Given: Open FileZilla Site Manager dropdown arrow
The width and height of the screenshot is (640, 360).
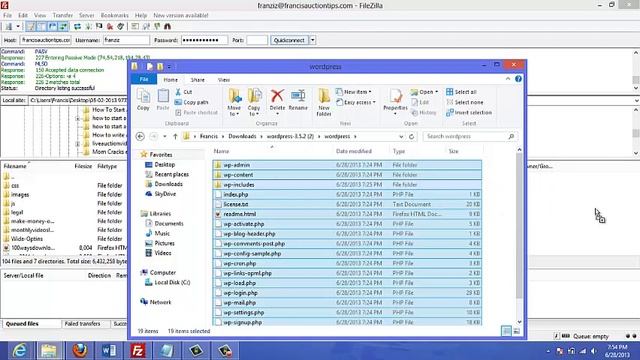Looking at the screenshot, I should click(x=18, y=27).
